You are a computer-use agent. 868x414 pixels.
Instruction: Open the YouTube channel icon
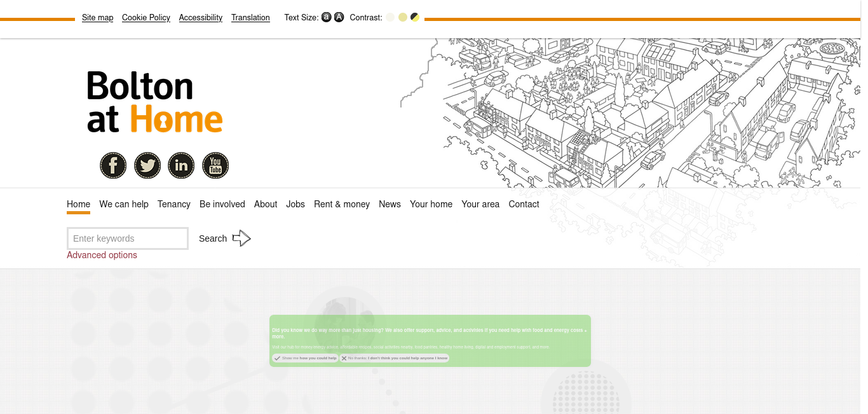point(215,166)
